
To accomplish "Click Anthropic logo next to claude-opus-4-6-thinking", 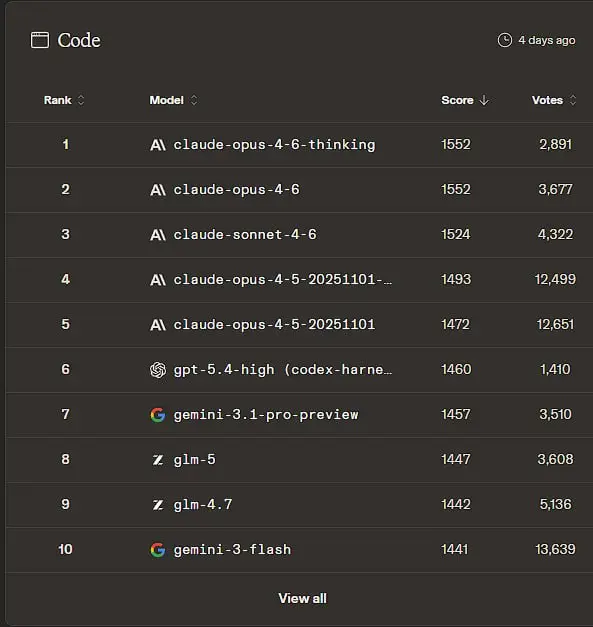I will tap(158, 145).
